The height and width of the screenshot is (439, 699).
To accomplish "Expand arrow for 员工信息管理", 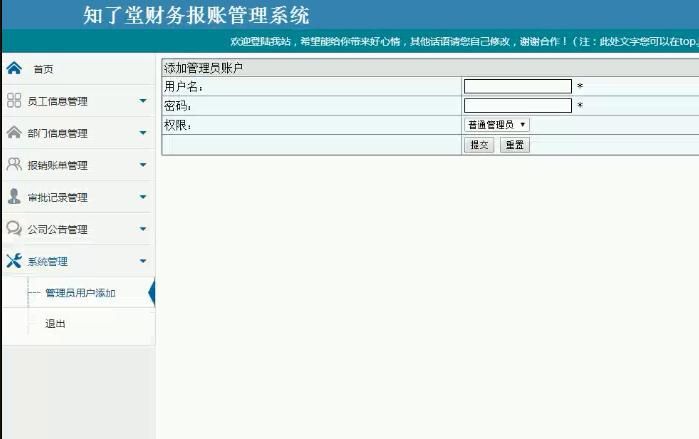I will 143,101.
